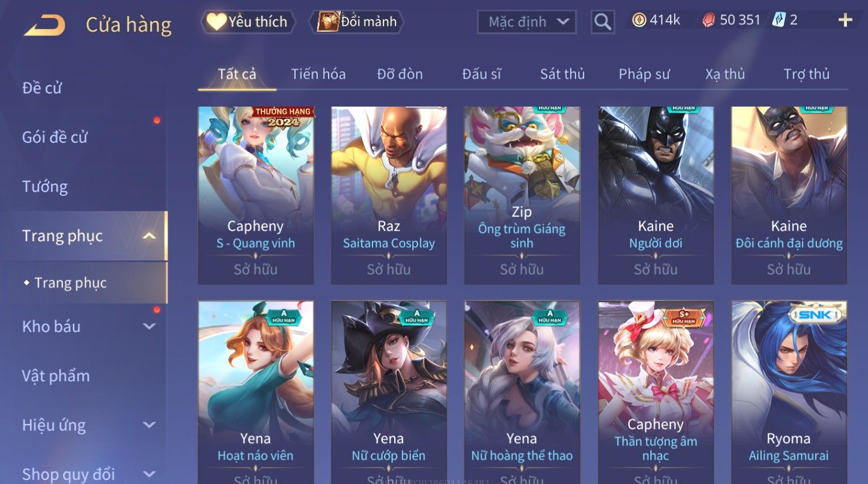The width and height of the screenshot is (868, 484).
Task: Open the Mặc định sort dropdown
Action: [x=527, y=22]
